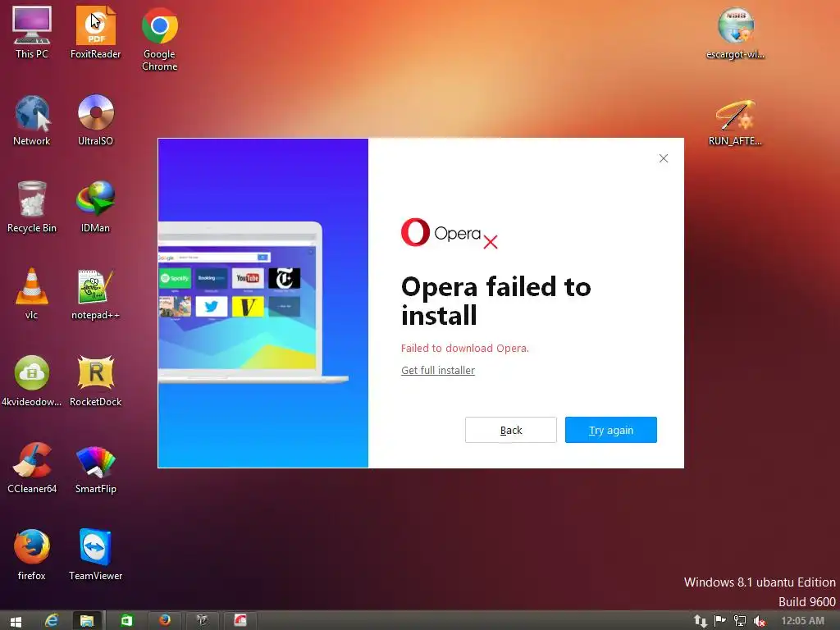Click the taskbar button left of Opera installer
This screenshot has height=630, width=840.
tap(202, 620)
